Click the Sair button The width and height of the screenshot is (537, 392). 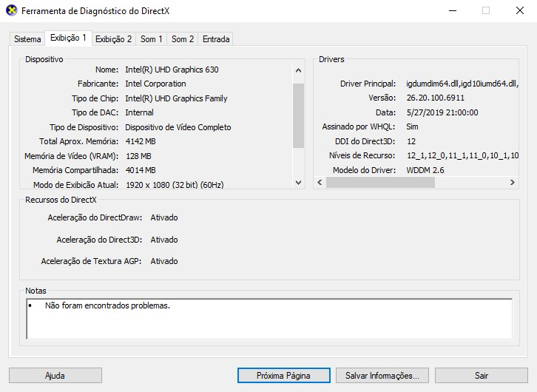point(482,376)
